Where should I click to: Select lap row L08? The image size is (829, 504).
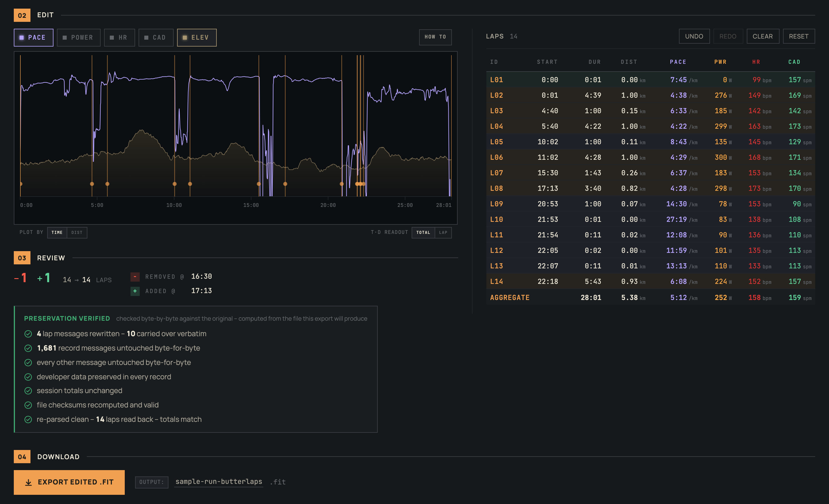650,188
